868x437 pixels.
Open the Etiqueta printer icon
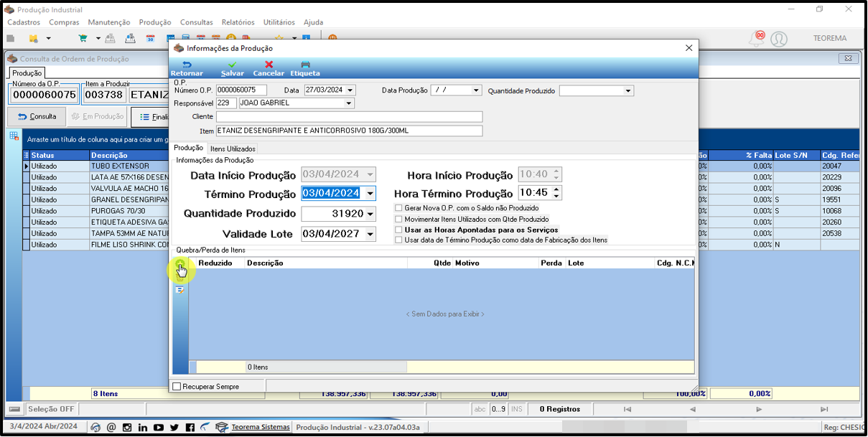pos(305,65)
